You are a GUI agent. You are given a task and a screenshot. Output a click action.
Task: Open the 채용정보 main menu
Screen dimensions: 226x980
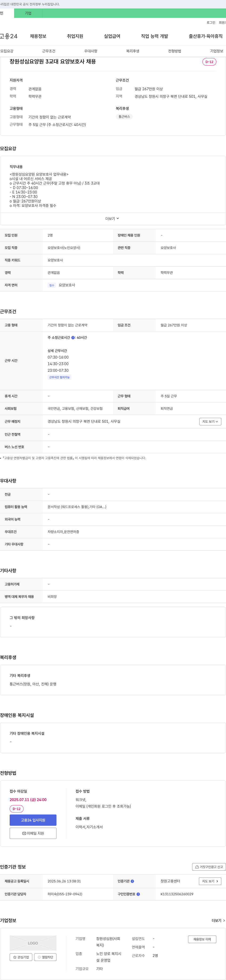pyautogui.click(x=38, y=36)
